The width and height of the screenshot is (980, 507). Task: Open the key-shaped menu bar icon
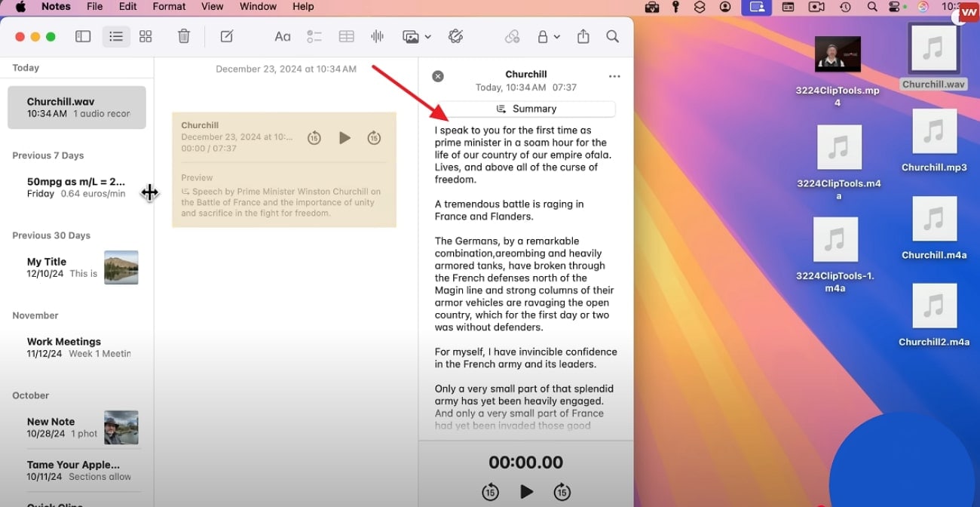pyautogui.click(x=676, y=7)
